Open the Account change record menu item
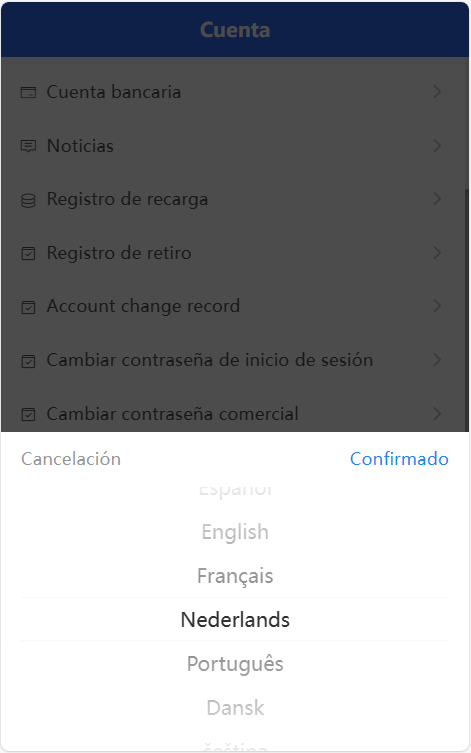 click(x=235, y=306)
